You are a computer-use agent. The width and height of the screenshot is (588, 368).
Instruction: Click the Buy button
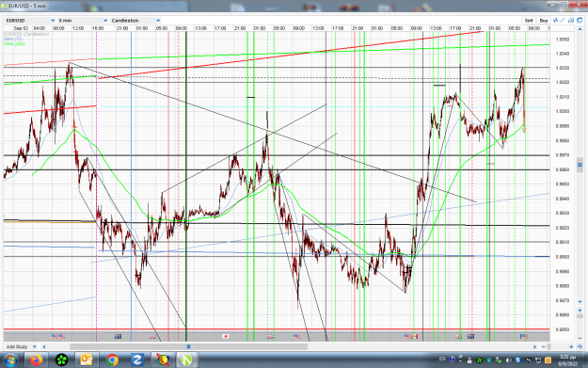544,21
